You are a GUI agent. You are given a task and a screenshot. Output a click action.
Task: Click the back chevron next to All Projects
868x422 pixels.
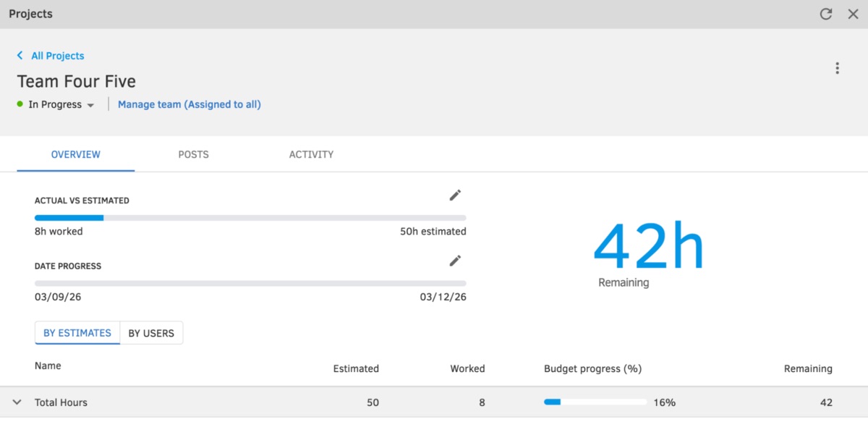pyautogui.click(x=19, y=56)
